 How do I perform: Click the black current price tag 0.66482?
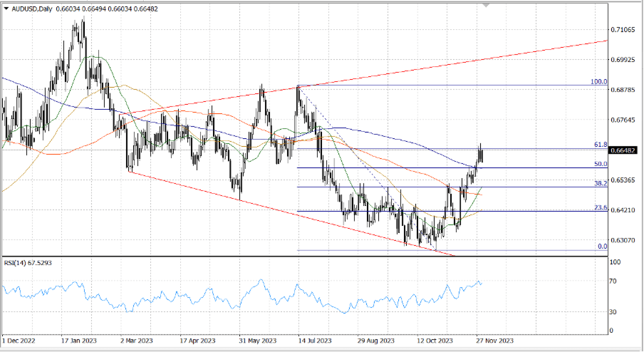(622, 151)
